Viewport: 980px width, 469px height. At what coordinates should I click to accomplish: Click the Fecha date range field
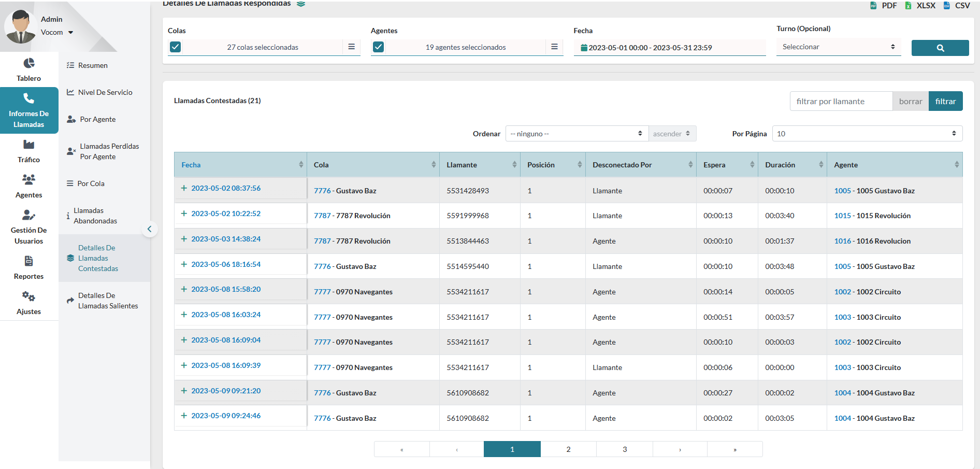pyautogui.click(x=670, y=48)
